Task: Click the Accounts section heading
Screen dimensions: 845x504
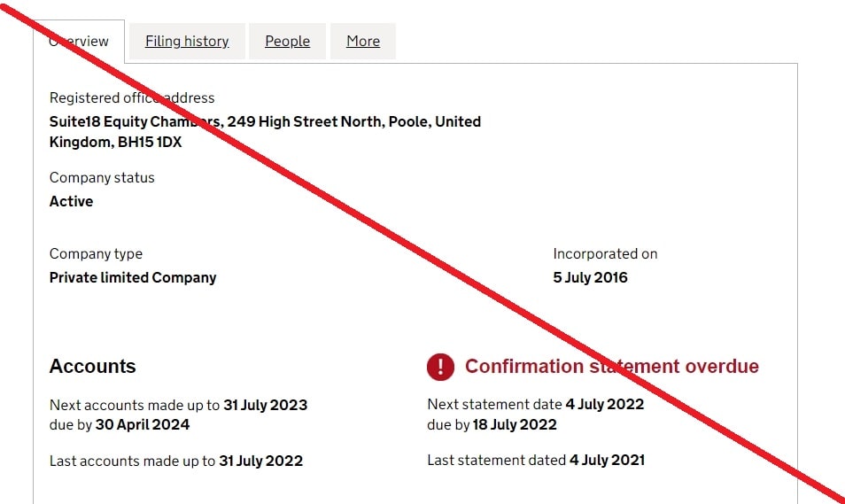Action: (93, 367)
